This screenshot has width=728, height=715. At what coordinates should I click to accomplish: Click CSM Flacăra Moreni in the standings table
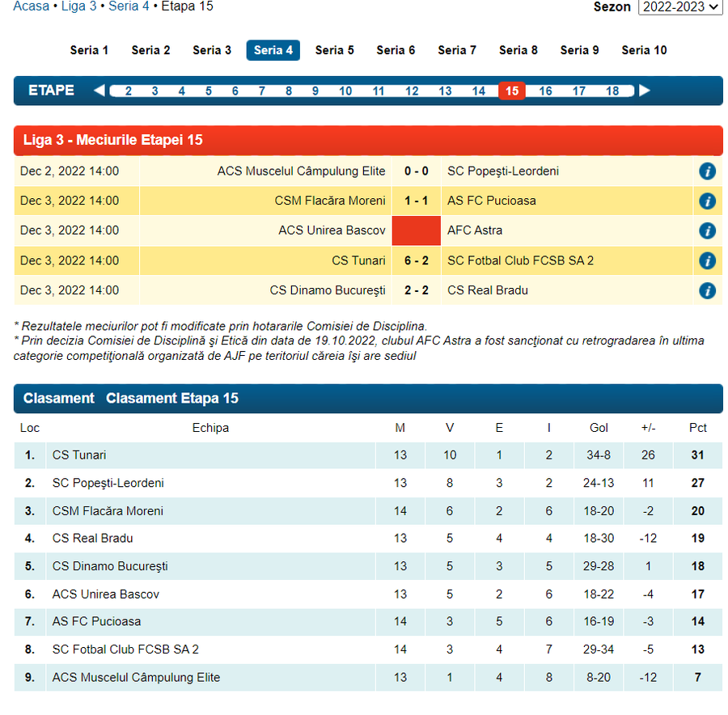[x=108, y=511]
